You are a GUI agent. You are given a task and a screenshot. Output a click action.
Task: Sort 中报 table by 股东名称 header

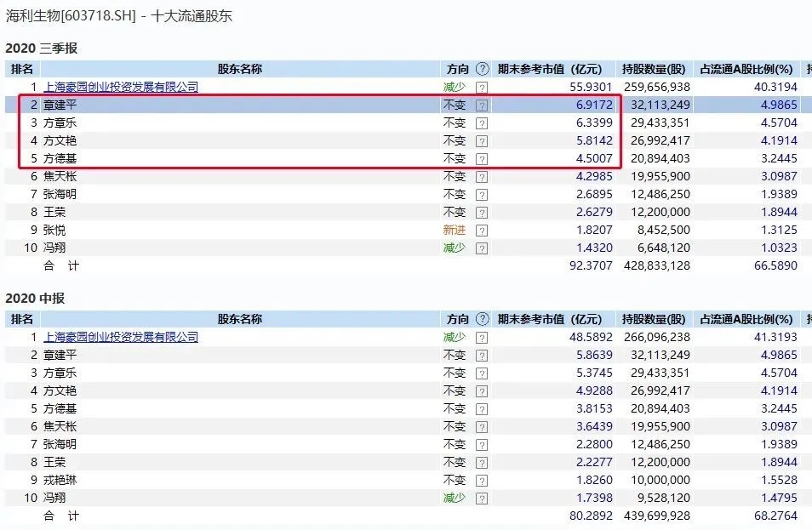coord(240,319)
